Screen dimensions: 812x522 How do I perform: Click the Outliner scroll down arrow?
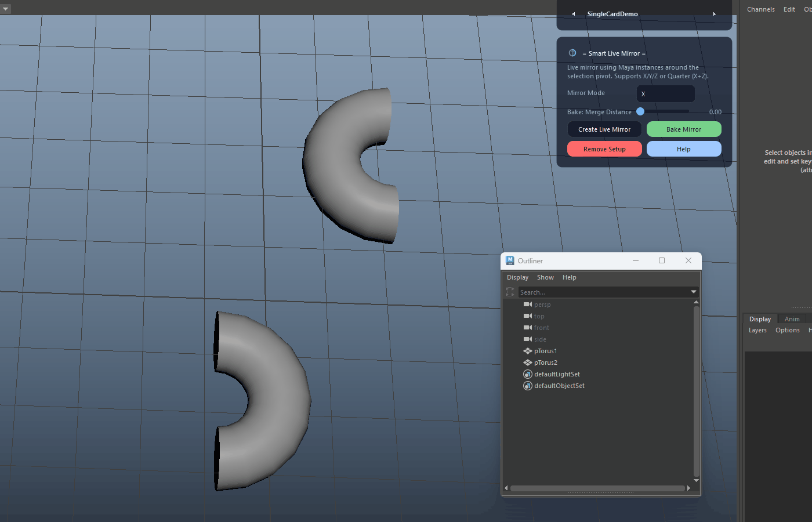pyautogui.click(x=696, y=481)
